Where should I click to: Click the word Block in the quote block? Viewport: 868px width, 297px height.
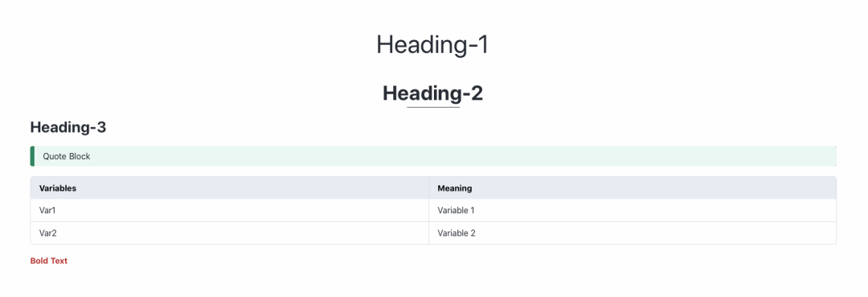click(80, 156)
